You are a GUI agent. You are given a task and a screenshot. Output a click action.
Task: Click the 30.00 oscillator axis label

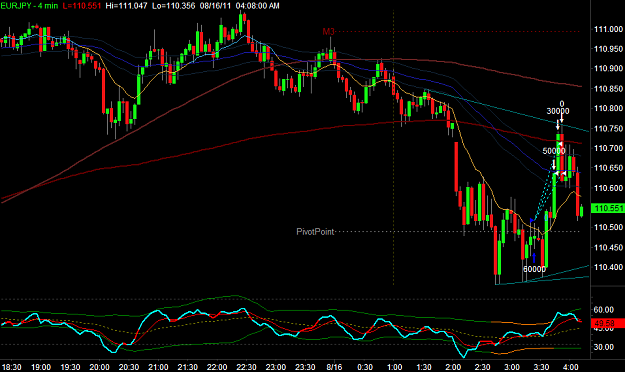click(x=603, y=347)
